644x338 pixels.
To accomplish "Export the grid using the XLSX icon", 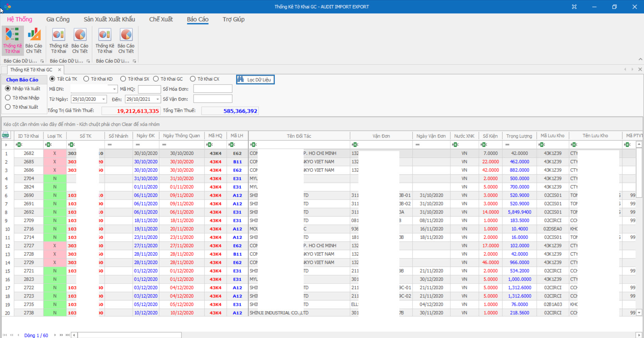I will [5, 136].
